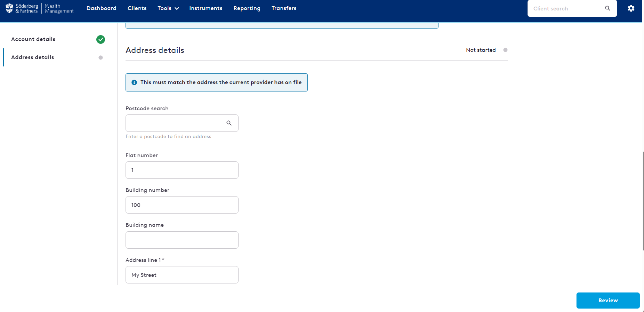Viewport: 644px width, 312px height.
Task: Click the page vertical scrollbar
Action: pyautogui.click(x=643, y=201)
